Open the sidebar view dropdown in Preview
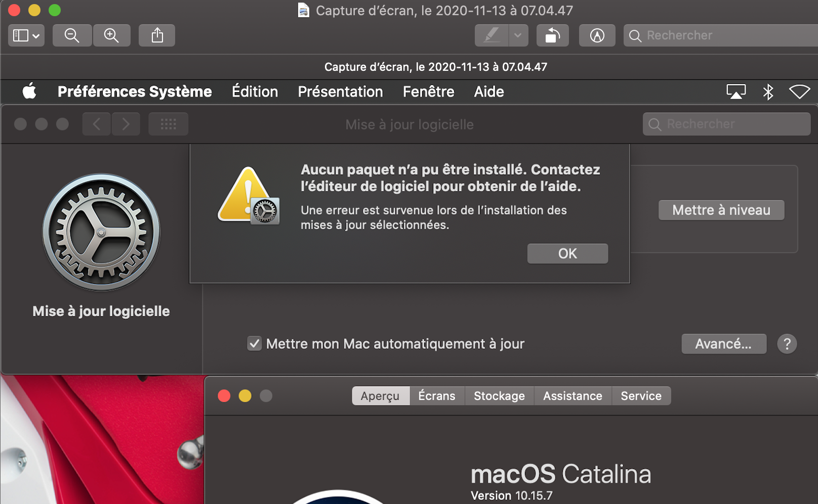The image size is (818, 504). click(26, 35)
